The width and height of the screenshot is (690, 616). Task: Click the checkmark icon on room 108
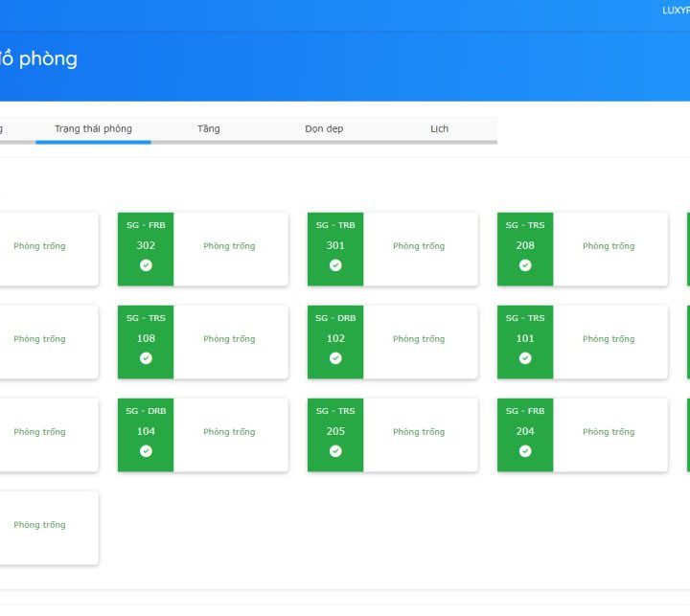pyautogui.click(x=146, y=358)
